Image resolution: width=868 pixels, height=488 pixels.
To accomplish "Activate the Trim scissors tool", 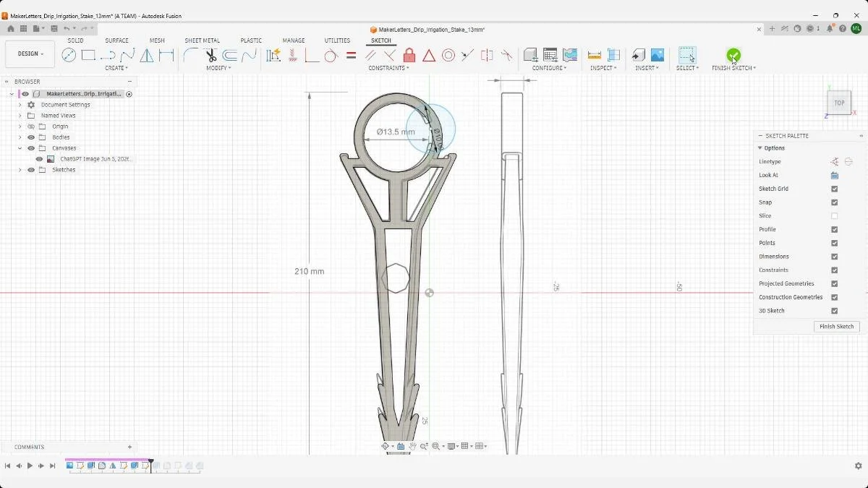I will tap(210, 55).
